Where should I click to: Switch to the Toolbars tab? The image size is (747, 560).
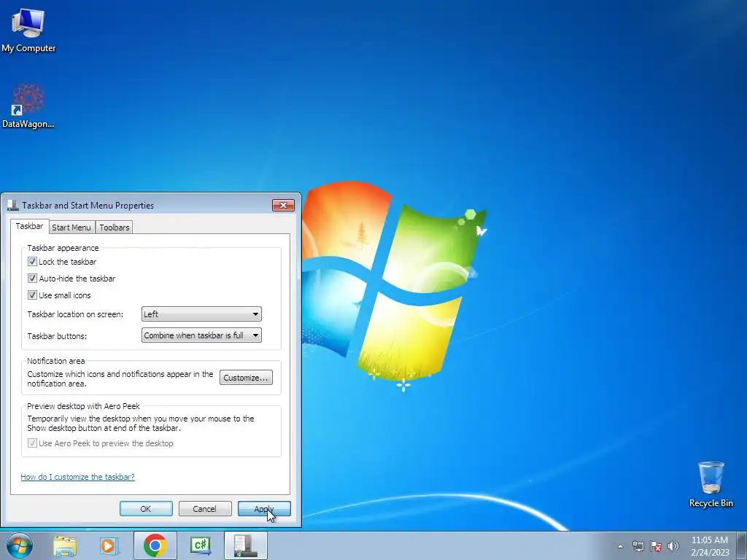115,227
